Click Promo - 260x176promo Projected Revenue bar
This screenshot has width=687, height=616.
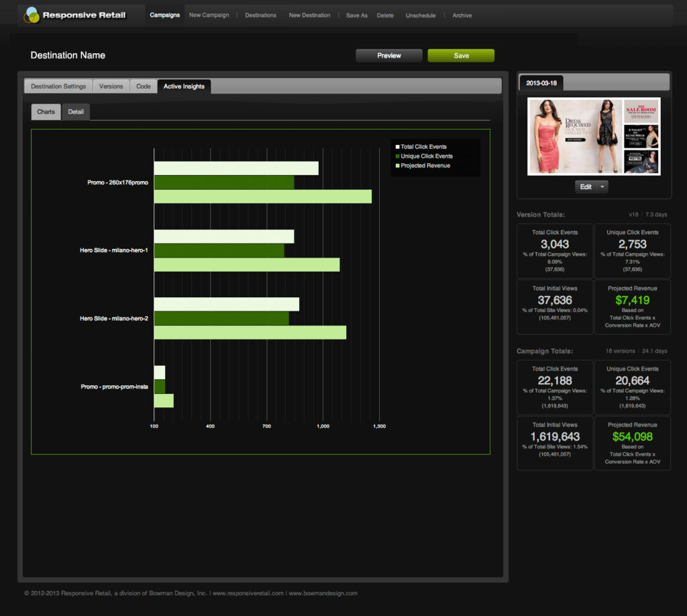click(x=263, y=197)
